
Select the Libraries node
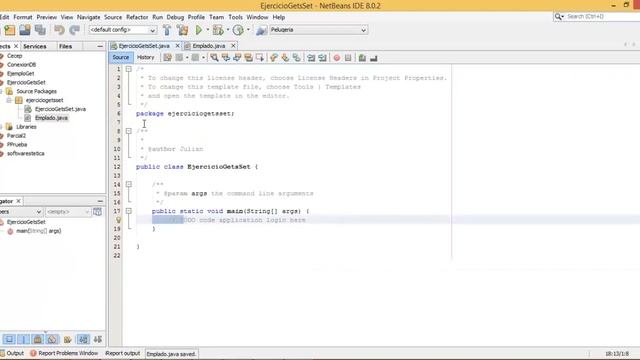tap(26, 127)
